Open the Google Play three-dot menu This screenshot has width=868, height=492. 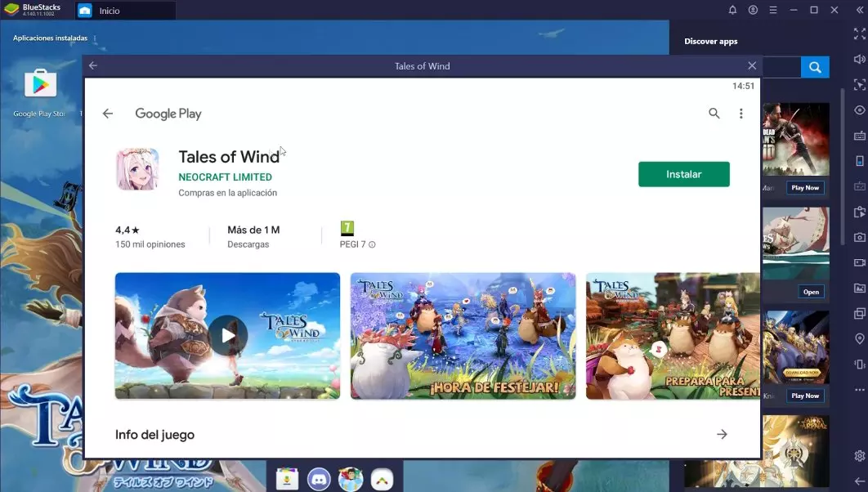point(740,114)
